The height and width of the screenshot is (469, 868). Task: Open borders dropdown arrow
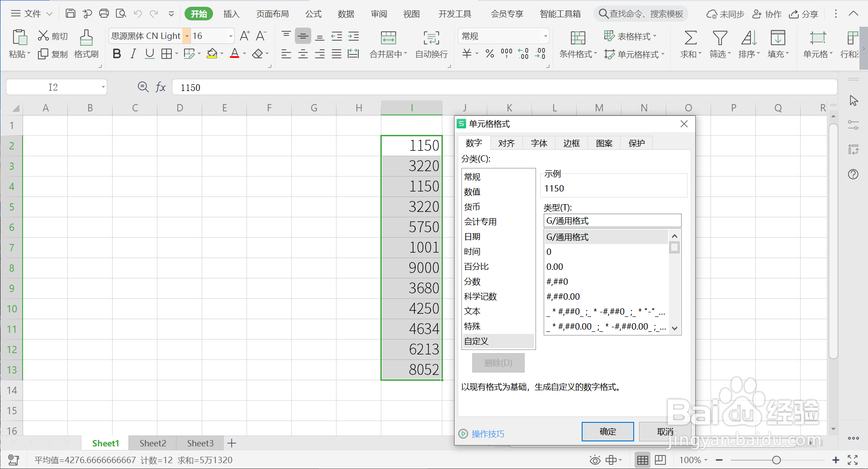click(176, 54)
